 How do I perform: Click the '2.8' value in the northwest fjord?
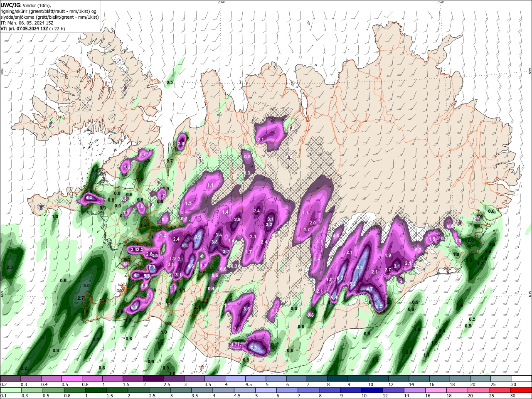tap(181, 144)
